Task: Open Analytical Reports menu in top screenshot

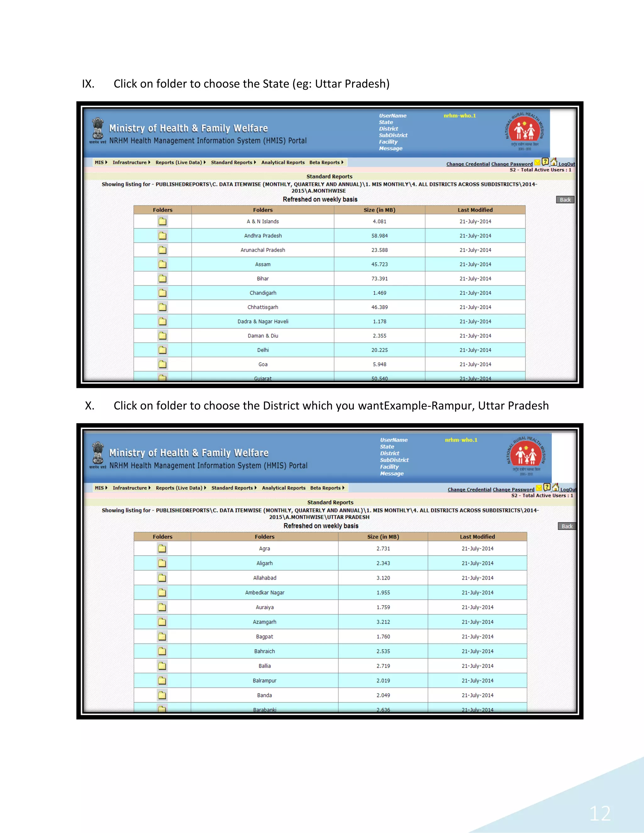Action: point(283,163)
